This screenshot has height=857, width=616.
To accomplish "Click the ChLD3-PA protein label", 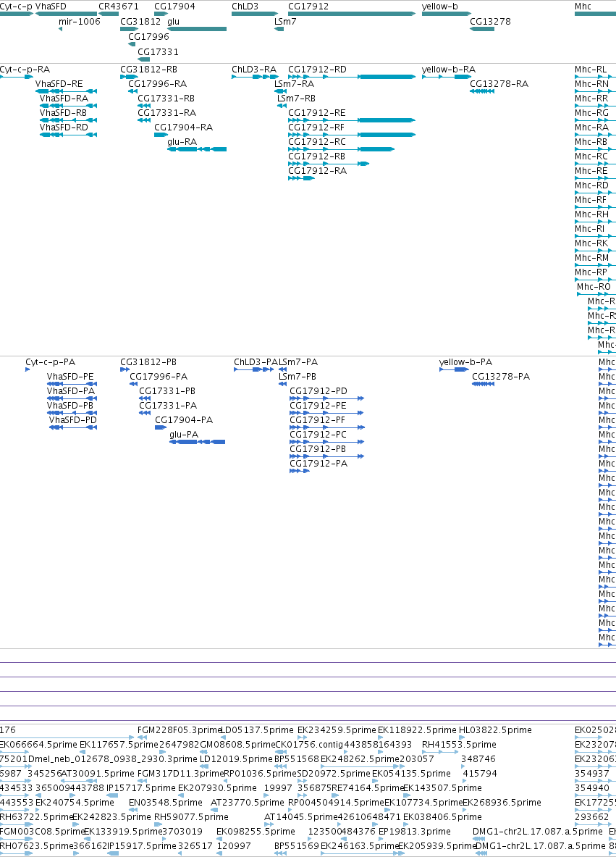I will pos(256,361).
